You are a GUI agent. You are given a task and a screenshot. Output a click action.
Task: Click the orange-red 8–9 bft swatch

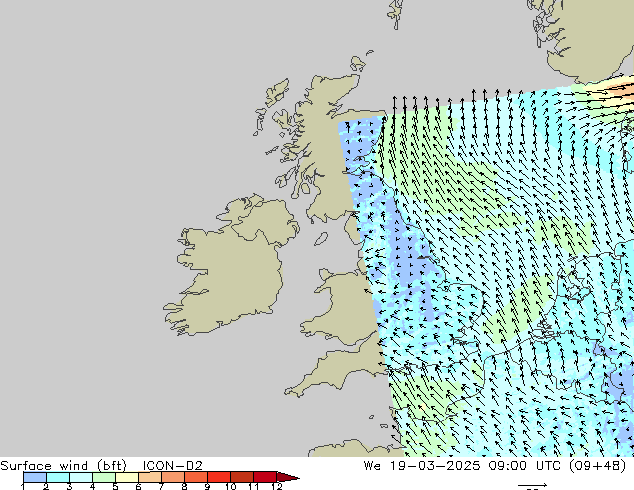(x=196, y=477)
